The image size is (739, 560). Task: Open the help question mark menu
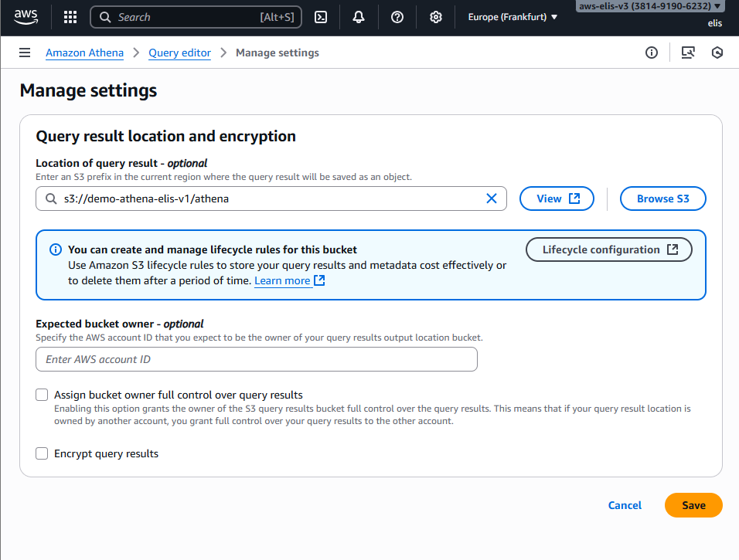(397, 17)
